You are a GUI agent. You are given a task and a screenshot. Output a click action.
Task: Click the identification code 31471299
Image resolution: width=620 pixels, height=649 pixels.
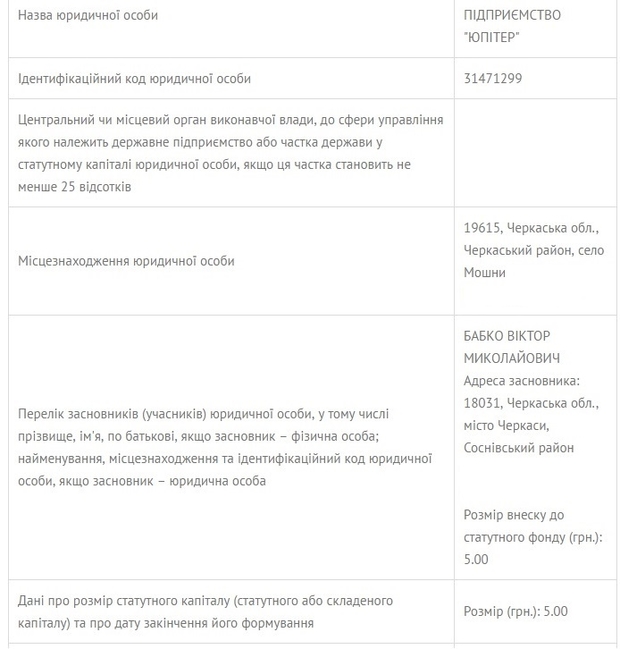[493, 78]
